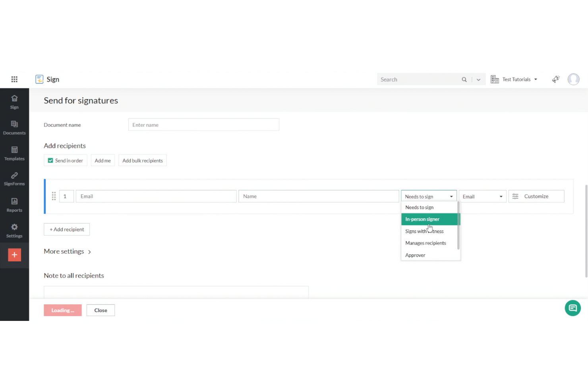Screen dimensions: 588x392
Task: Click the Enter name document field
Action: pos(203,124)
